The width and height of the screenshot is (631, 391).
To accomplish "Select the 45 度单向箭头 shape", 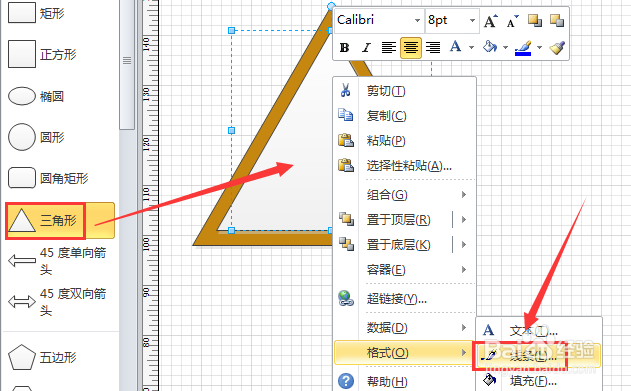I will 57,261.
